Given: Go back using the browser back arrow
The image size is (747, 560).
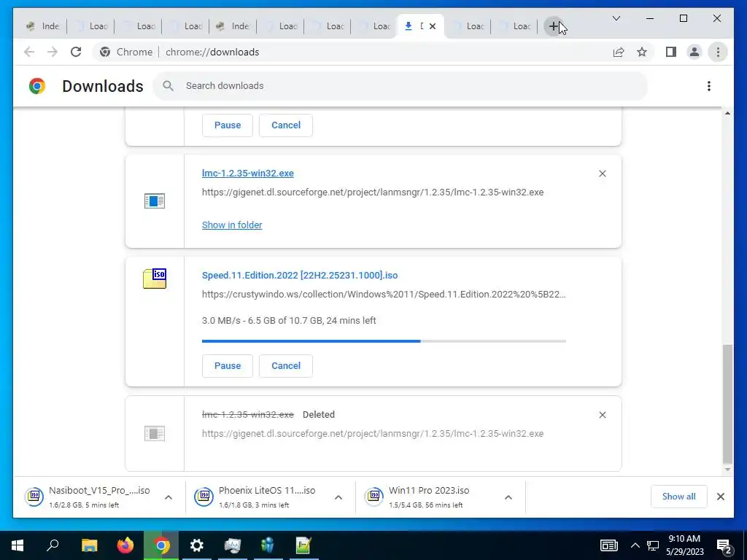Looking at the screenshot, I should 29,52.
